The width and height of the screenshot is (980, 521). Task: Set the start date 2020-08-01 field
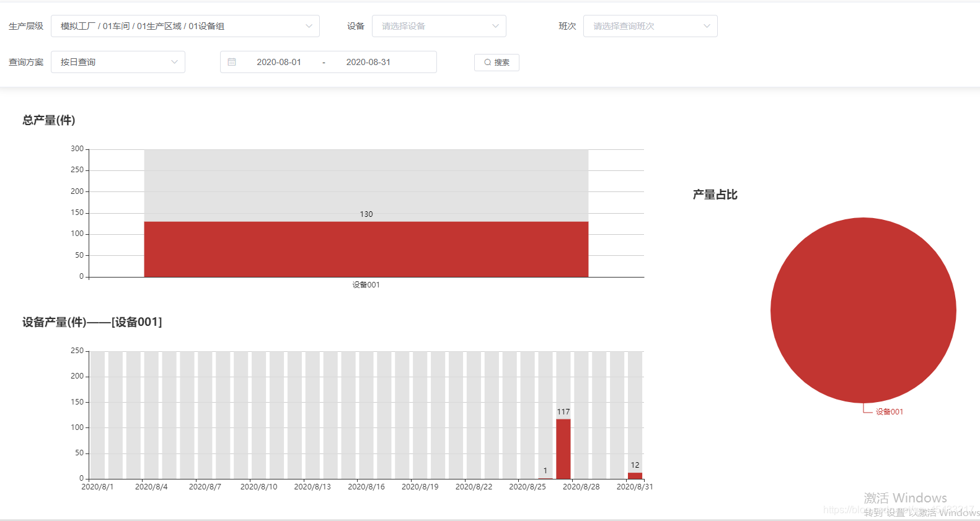[279, 62]
